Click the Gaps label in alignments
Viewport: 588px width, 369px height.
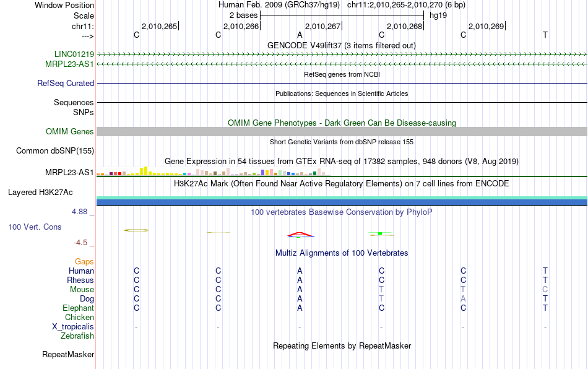(84, 261)
